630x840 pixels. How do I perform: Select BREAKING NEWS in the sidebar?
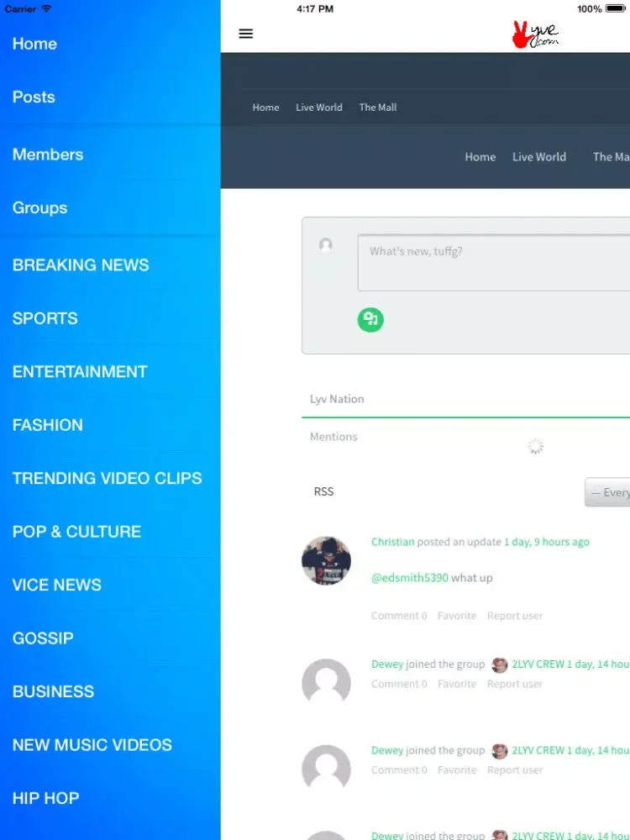pyautogui.click(x=81, y=265)
